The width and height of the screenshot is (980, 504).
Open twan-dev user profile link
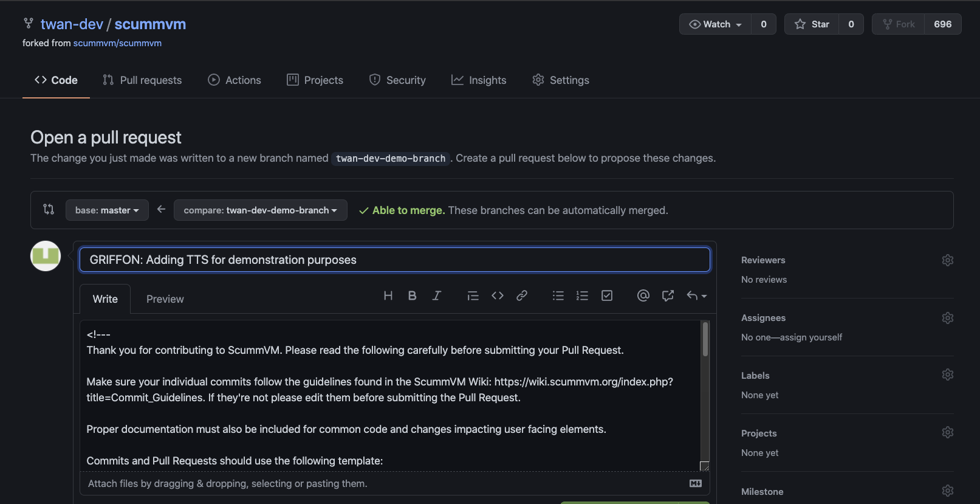point(72,24)
